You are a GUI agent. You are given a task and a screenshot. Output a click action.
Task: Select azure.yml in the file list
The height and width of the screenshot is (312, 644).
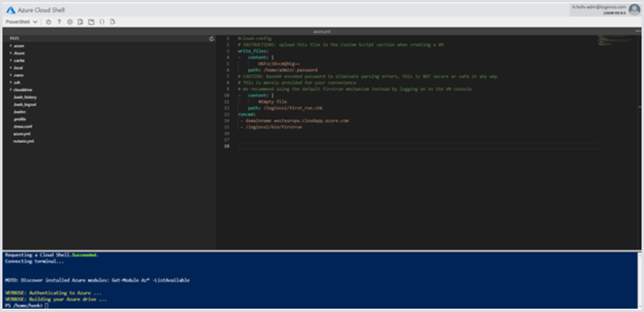pyautogui.click(x=21, y=134)
